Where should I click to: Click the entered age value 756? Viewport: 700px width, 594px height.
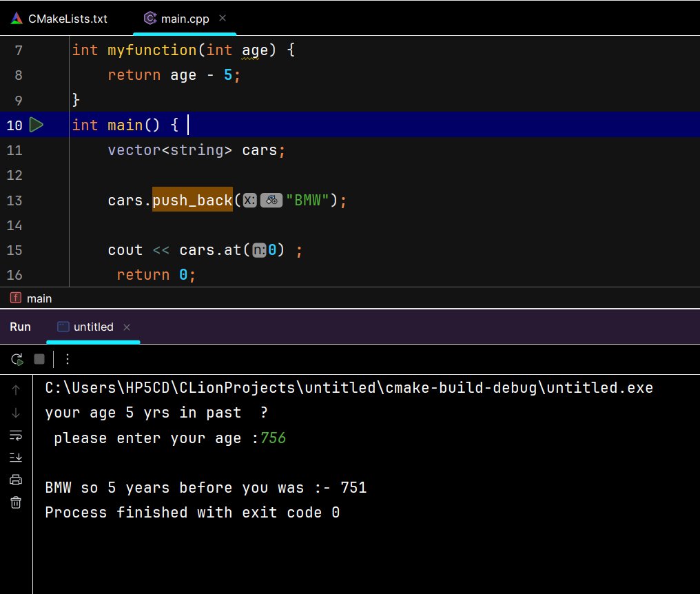point(273,438)
